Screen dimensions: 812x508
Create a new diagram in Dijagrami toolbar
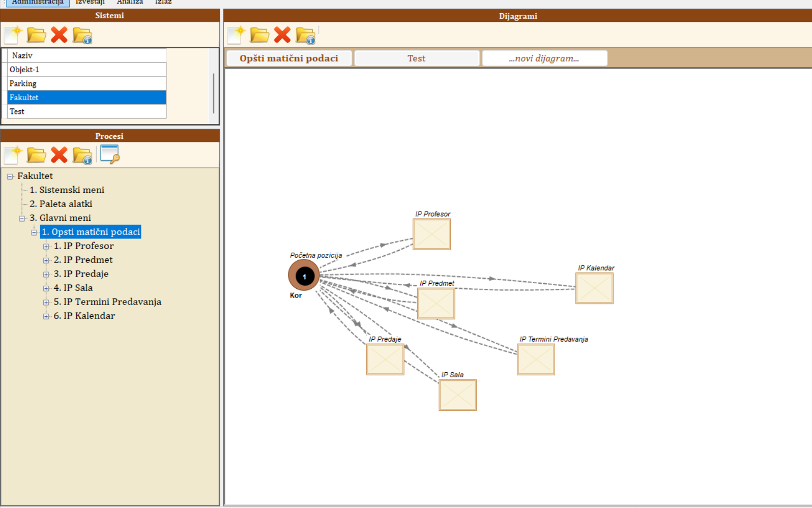[x=237, y=35]
